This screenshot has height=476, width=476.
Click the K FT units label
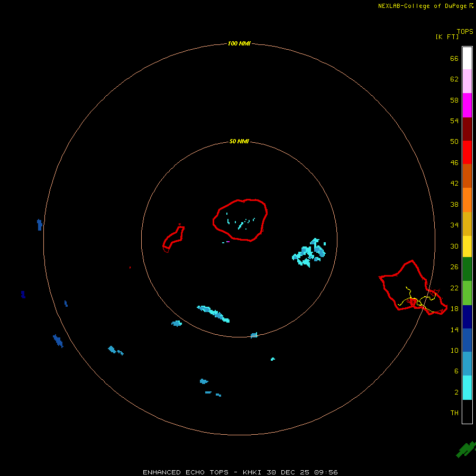(447, 36)
